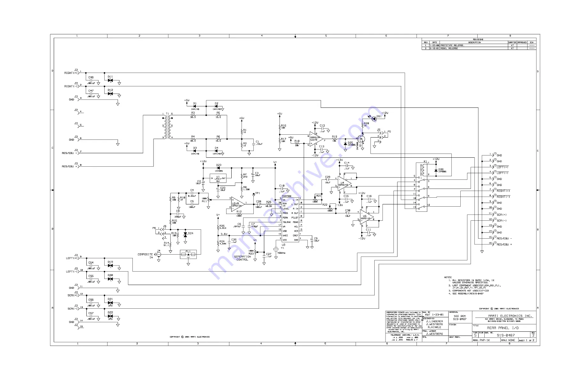588x380 pixels.
Task: Select the DS1 LED symbol
Action: 374,119
